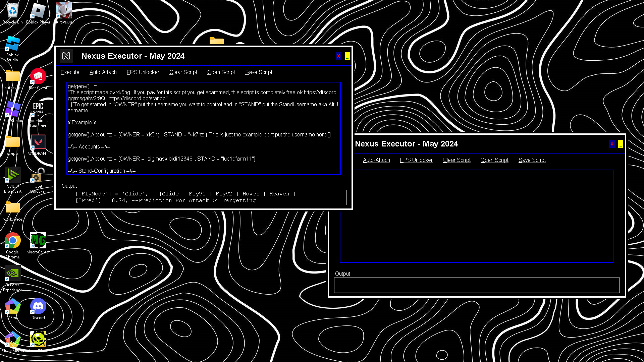
Task: Click inside the empty script editor on the right
Action: [476, 216]
